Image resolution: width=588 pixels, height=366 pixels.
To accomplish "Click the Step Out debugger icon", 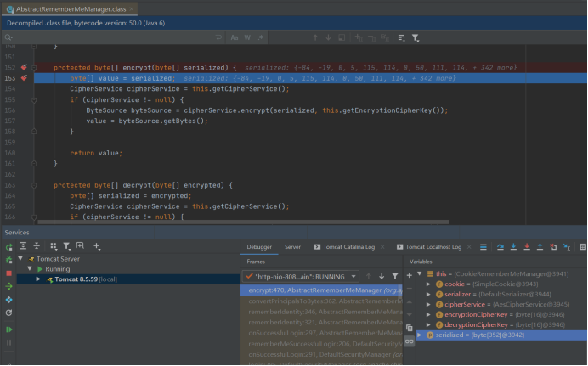I will [540, 247].
